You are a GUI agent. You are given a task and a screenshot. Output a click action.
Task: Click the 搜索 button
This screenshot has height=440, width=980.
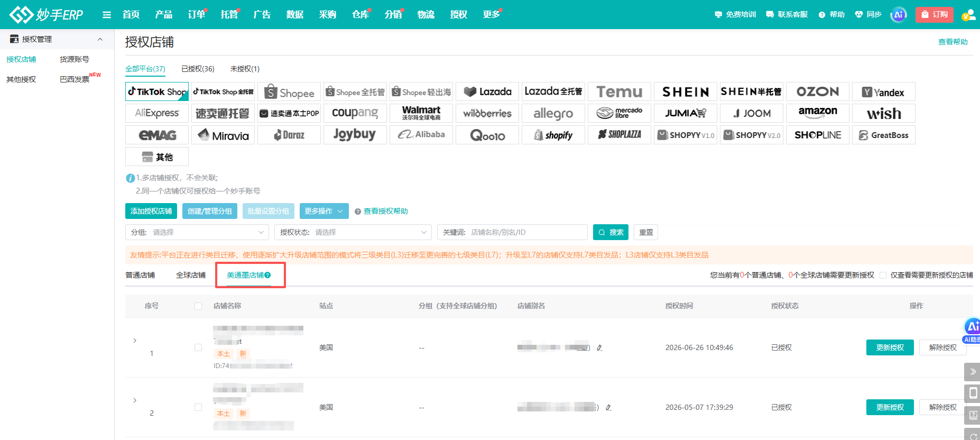click(611, 232)
